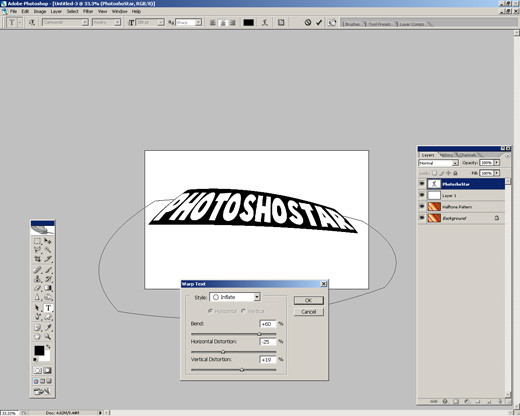Viewport: 520px width, 416px height.
Task: Toggle lock all in Layers panel
Action: coord(455,173)
